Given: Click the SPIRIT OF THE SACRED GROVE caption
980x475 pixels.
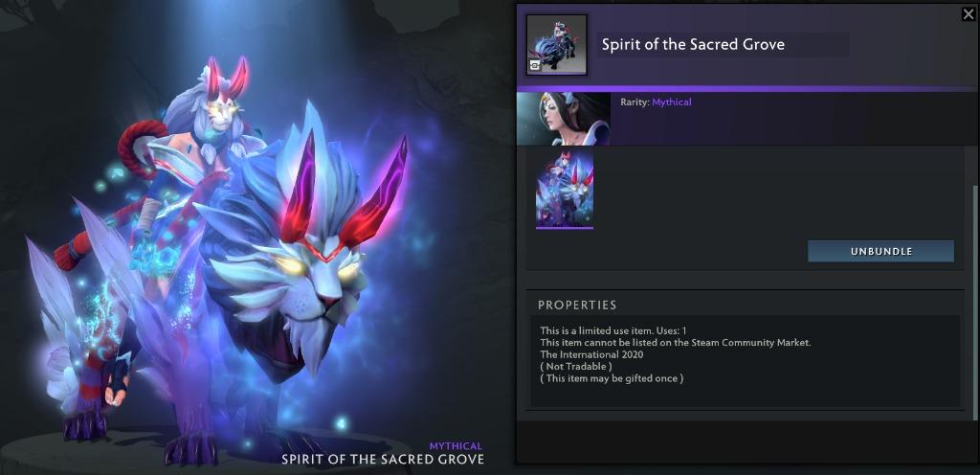Looking at the screenshot, I should click(x=383, y=460).
